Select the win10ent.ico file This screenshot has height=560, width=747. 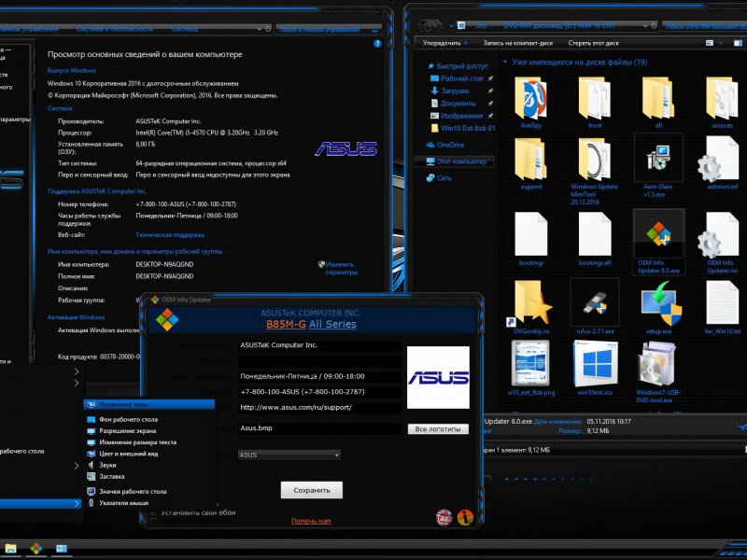coord(595,369)
